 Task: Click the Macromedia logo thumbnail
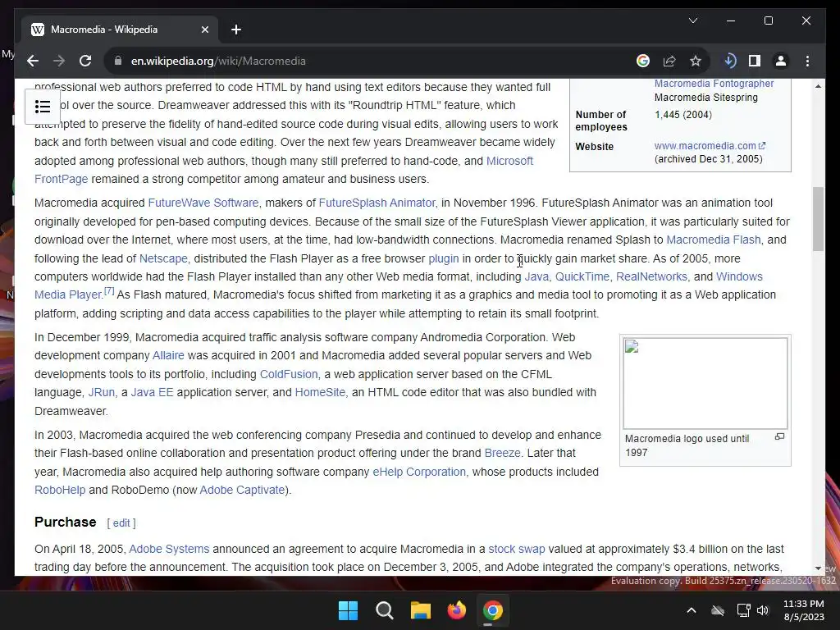(x=705, y=383)
